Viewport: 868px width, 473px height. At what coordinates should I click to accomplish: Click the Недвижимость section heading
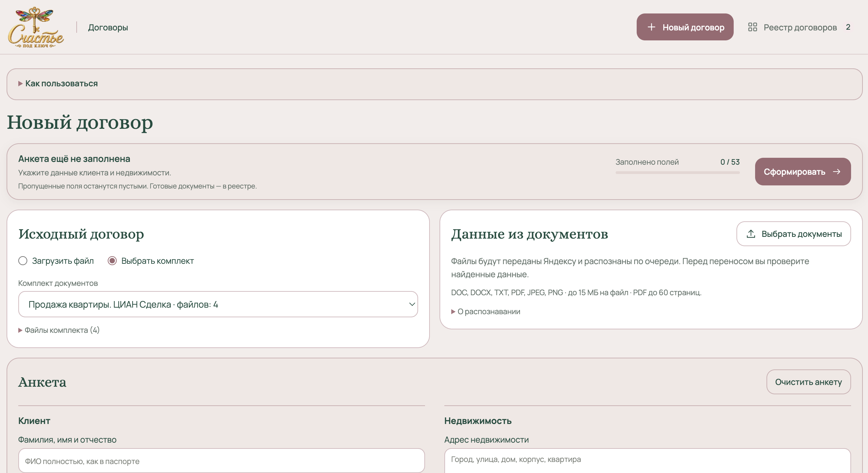[478, 421]
